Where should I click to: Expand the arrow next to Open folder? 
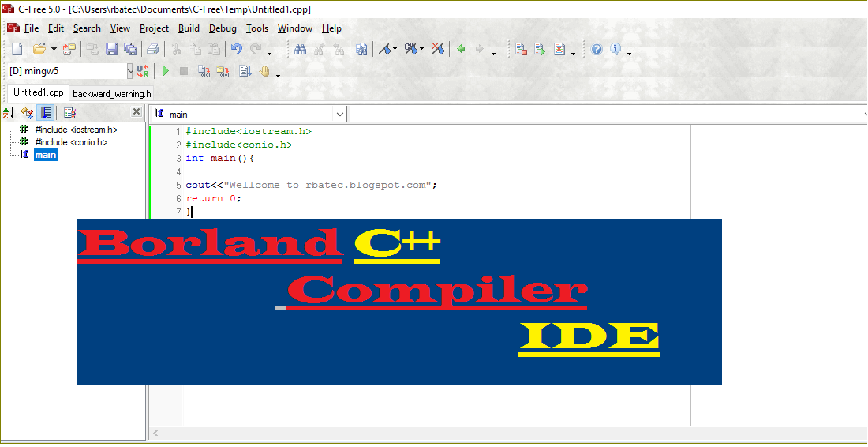pos(54,49)
